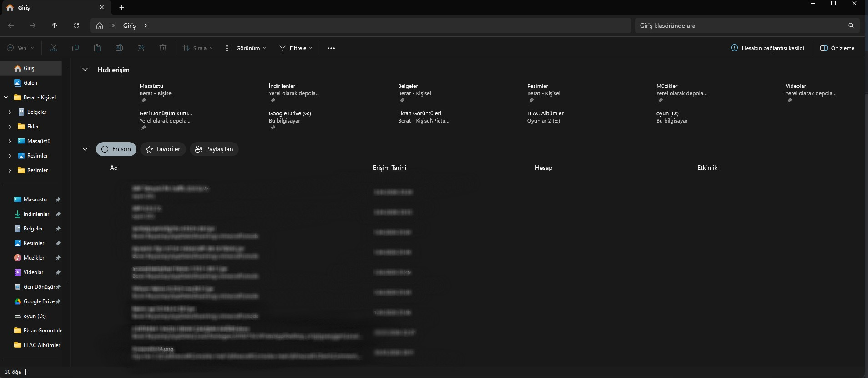
Task: Navigate forward with the right arrow
Action: click(33, 26)
